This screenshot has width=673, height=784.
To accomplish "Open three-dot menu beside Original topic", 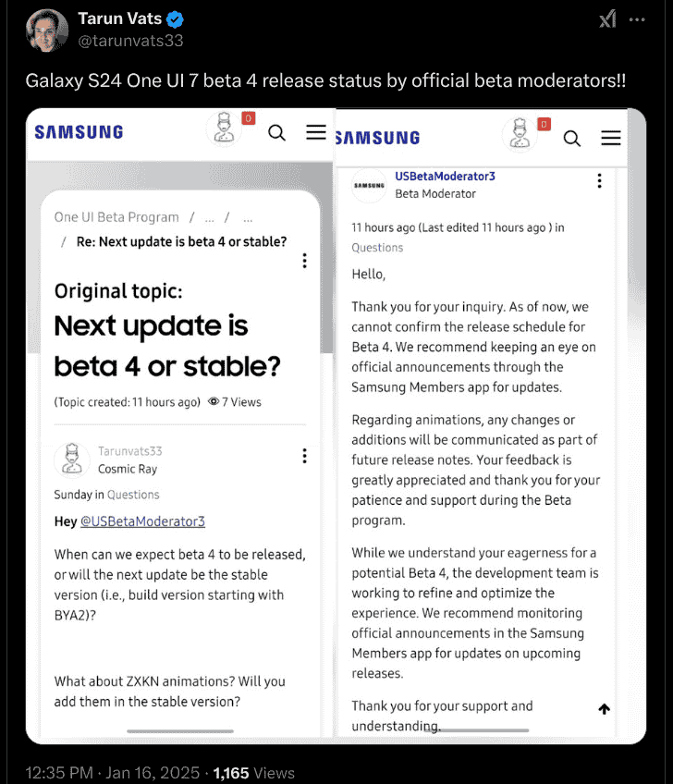I will 304,261.
